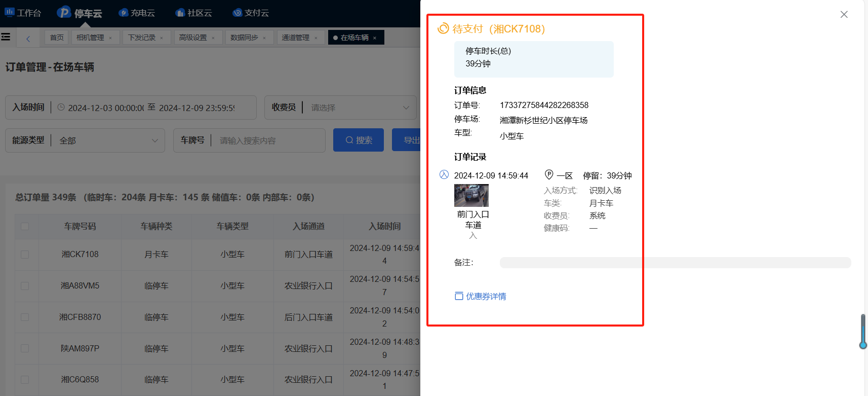
Task: Close the 通道管理 tab
Action: point(316,38)
